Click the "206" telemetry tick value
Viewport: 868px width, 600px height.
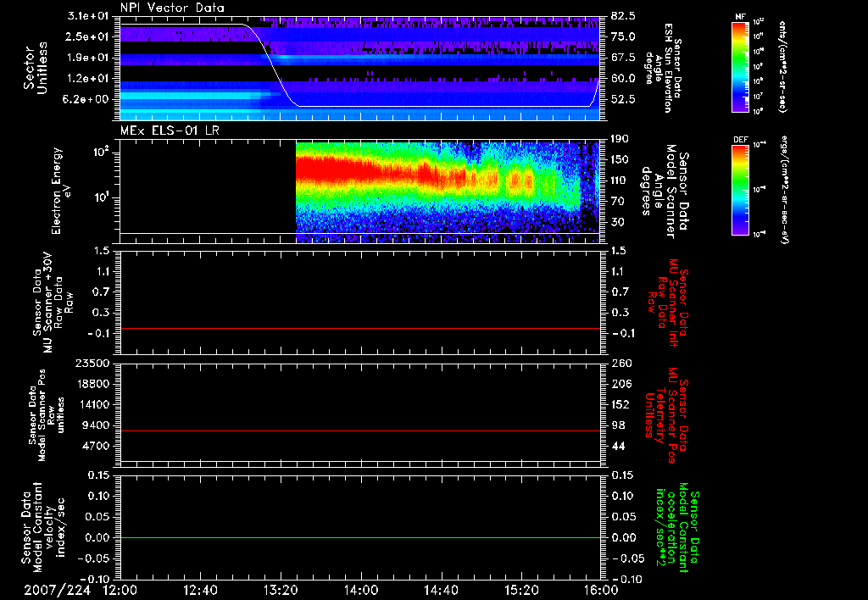coord(620,384)
